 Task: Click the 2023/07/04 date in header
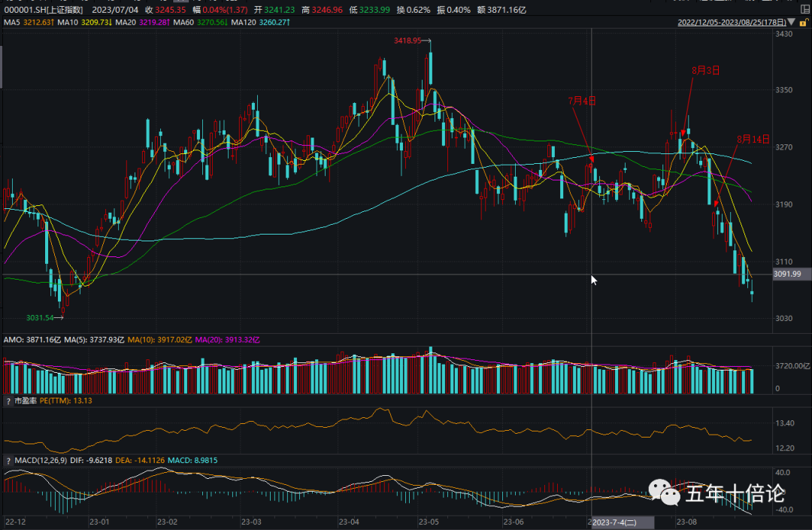pyautogui.click(x=115, y=10)
